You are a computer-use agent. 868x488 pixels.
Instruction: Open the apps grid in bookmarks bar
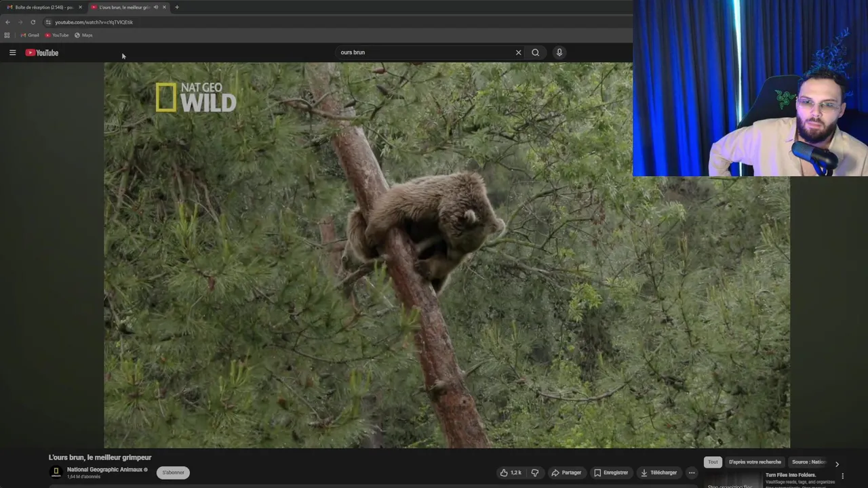click(x=7, y=35)
